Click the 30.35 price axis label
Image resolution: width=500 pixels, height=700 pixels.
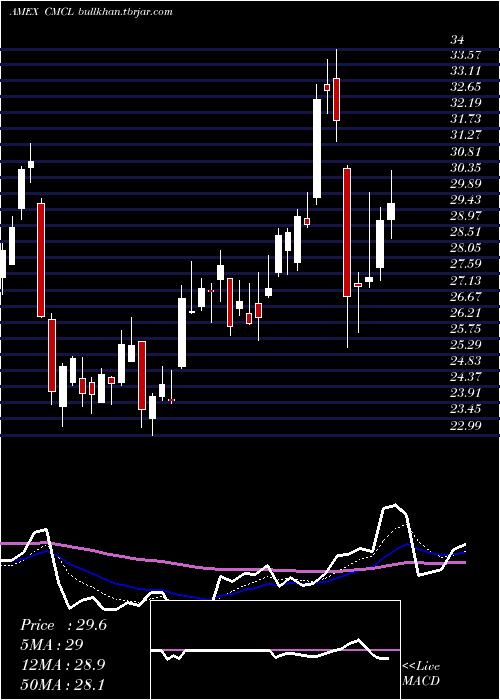coord(465,168)
